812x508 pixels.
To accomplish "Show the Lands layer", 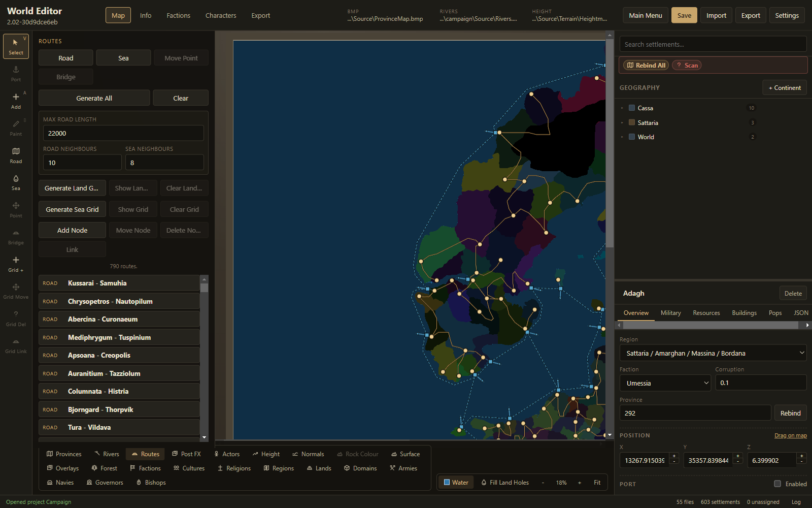I will pos(319,468).
